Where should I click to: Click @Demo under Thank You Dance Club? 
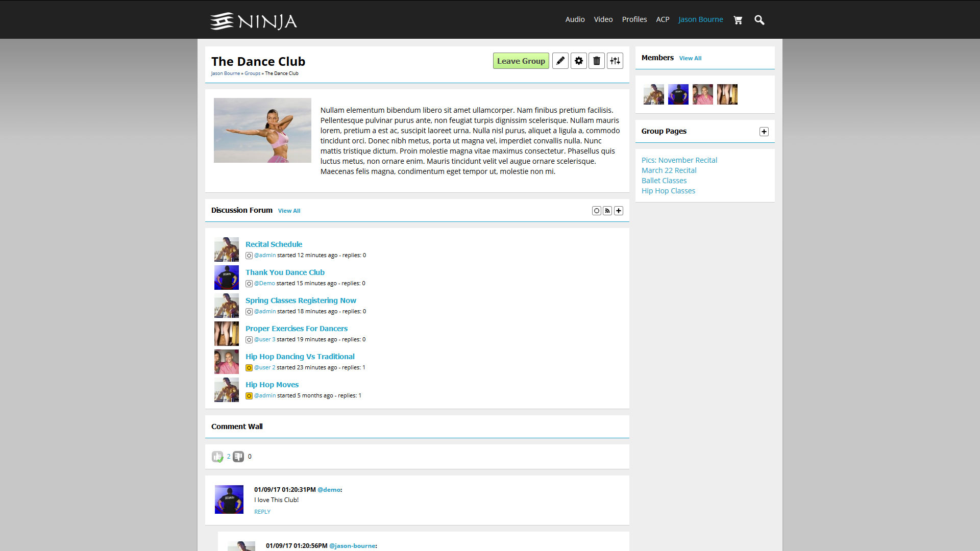264,283
